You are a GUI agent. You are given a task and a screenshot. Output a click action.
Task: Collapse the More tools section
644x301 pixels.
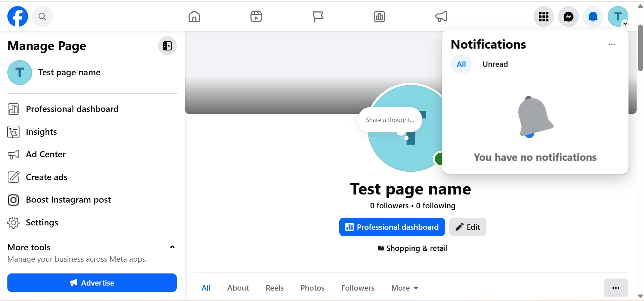pos(172,247)
